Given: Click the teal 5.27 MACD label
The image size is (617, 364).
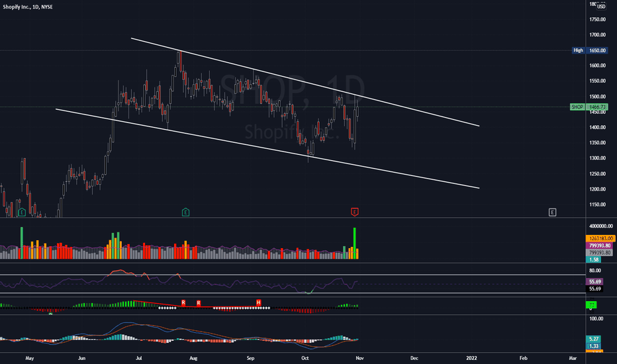Looking at the screenshot, I should [593, 339].
